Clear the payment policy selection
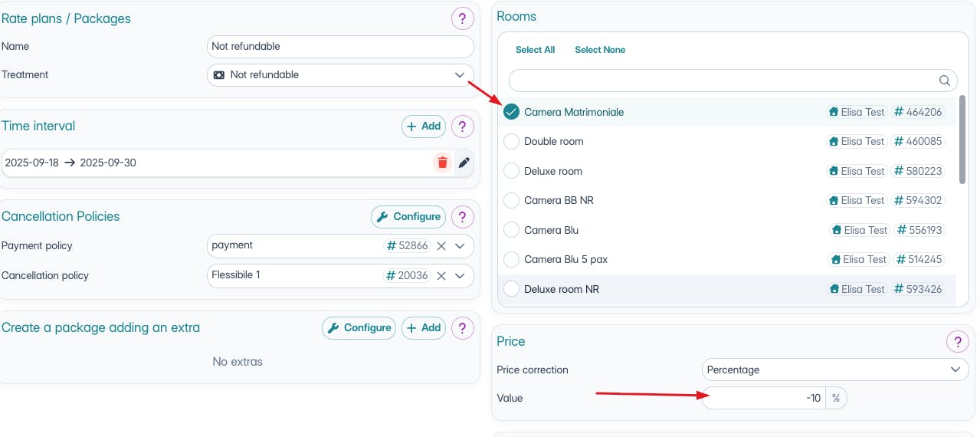The height and width of the screenshot is (437, 980). pos(441,246)
